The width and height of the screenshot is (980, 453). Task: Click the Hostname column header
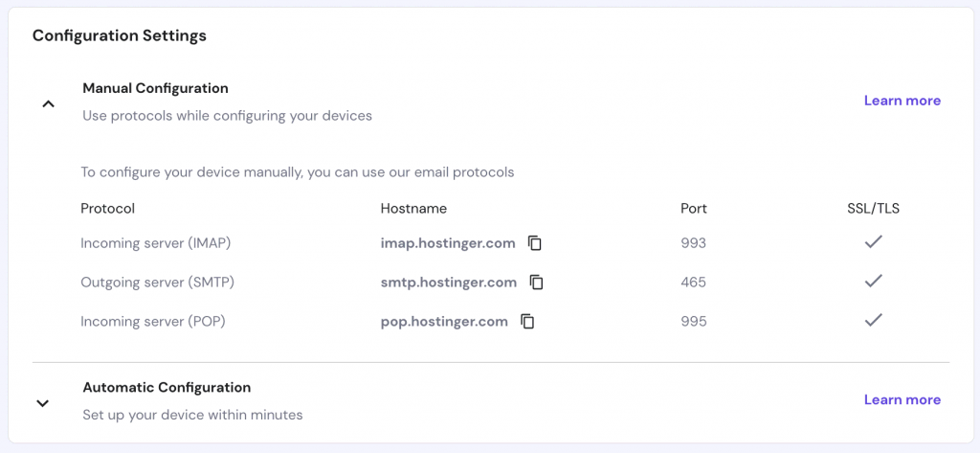coord(413,208)
